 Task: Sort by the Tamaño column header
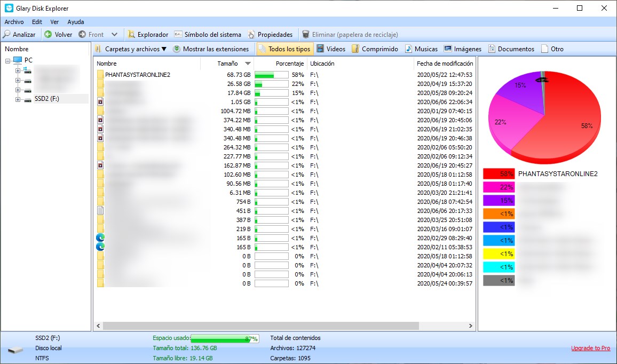[227, 64]
